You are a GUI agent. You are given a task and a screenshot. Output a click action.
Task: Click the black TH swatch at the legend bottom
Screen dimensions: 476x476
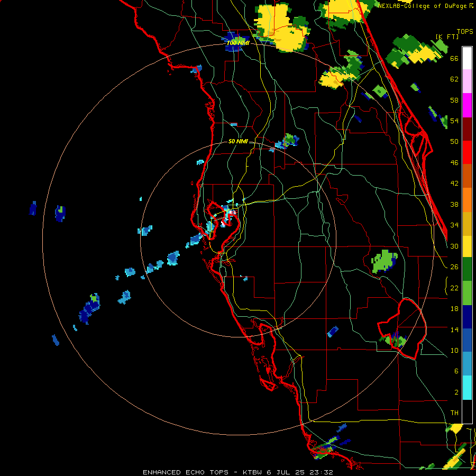tap(467, 411)
